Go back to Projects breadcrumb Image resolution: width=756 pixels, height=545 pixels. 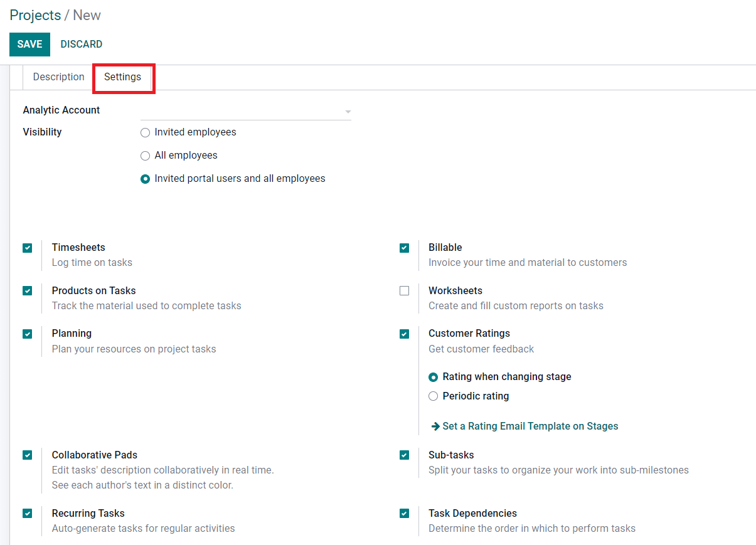coord(35,15)
